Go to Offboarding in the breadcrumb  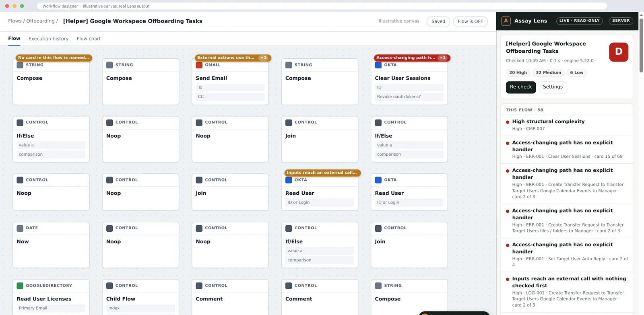(x=40, y=21)
